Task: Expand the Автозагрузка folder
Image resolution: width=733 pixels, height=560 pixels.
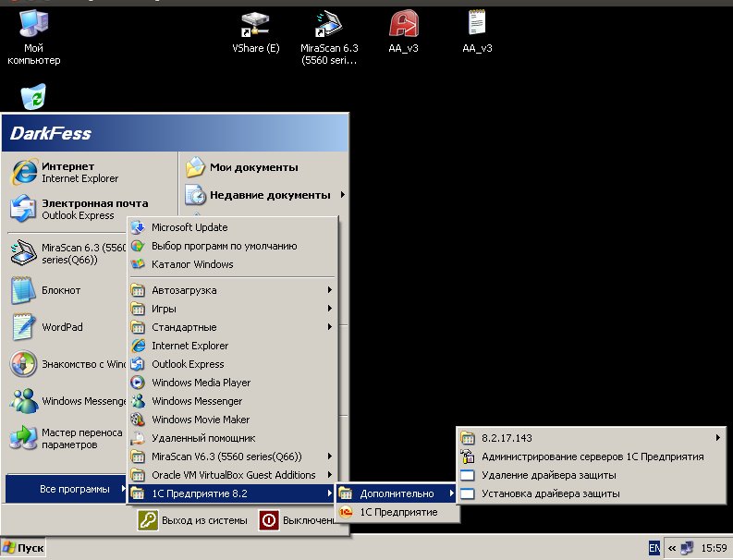Action: click(232, 290)
